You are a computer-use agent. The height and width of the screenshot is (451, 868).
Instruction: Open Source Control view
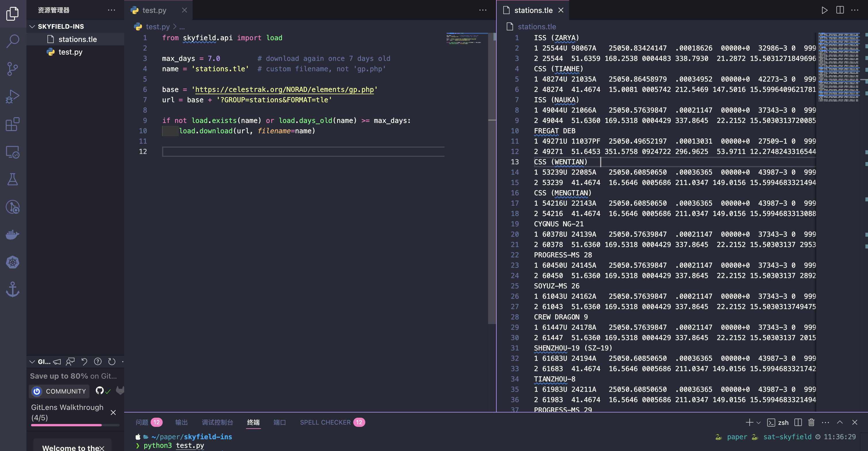pyautogui.click(x=13, y=69)
